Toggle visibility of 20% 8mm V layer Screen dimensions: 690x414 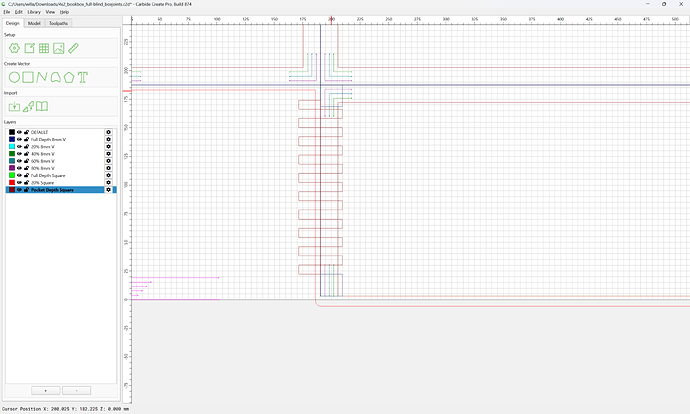[x=19, y=147]
